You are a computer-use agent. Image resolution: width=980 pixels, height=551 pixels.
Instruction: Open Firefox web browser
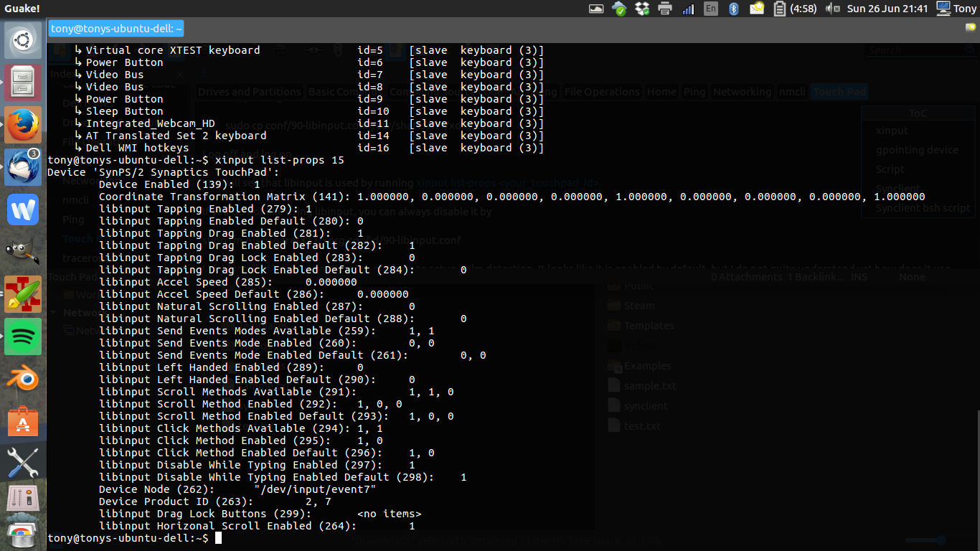click(x=23, y=125)
